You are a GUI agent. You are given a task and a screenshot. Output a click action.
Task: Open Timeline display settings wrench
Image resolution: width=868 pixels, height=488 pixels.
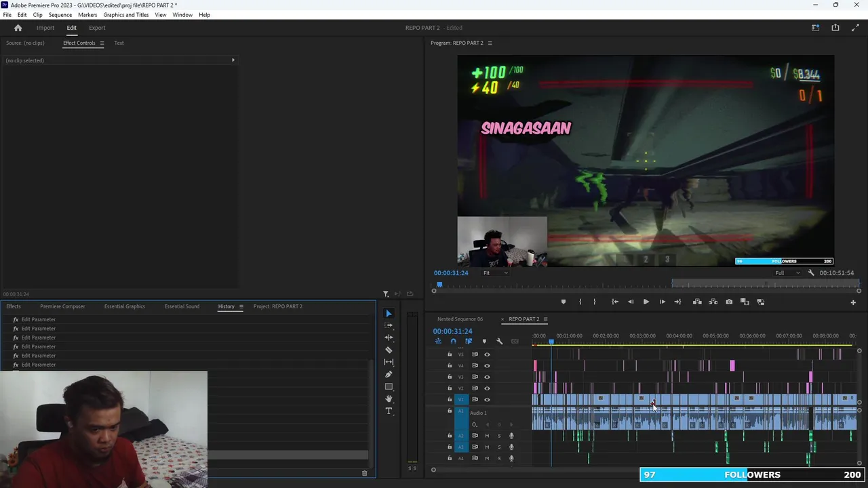pos(499,341)
